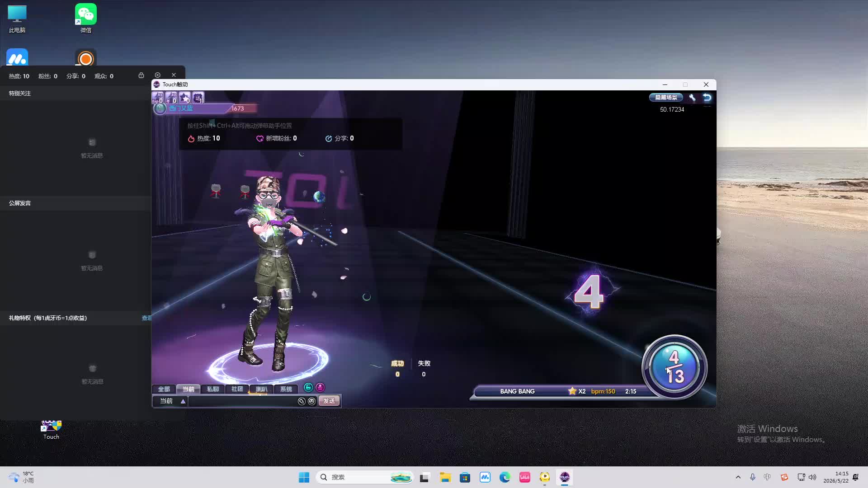Image resolution: width=868 pixels, height=488 pixels.
Task: Click the bpm:150 label
Action: coord(603,391)
